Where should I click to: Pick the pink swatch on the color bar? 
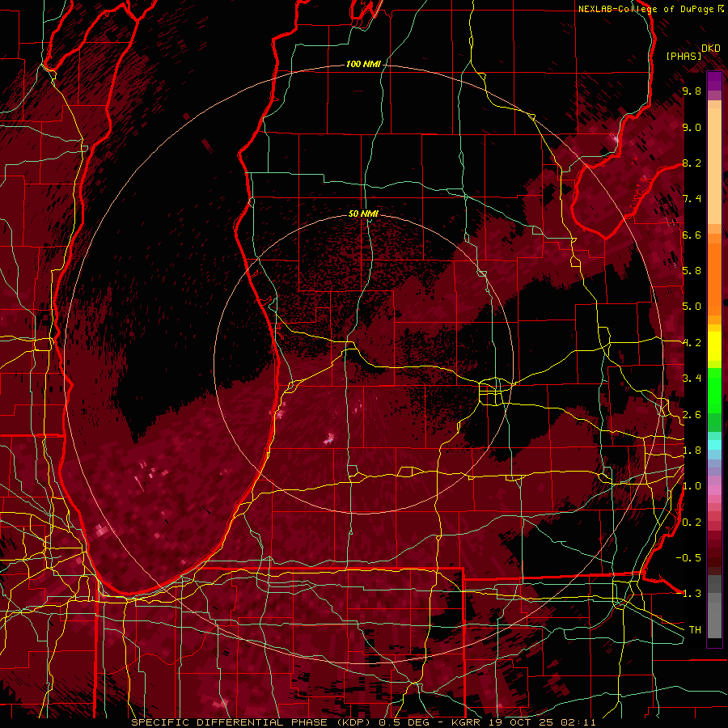tap(714, 489)
